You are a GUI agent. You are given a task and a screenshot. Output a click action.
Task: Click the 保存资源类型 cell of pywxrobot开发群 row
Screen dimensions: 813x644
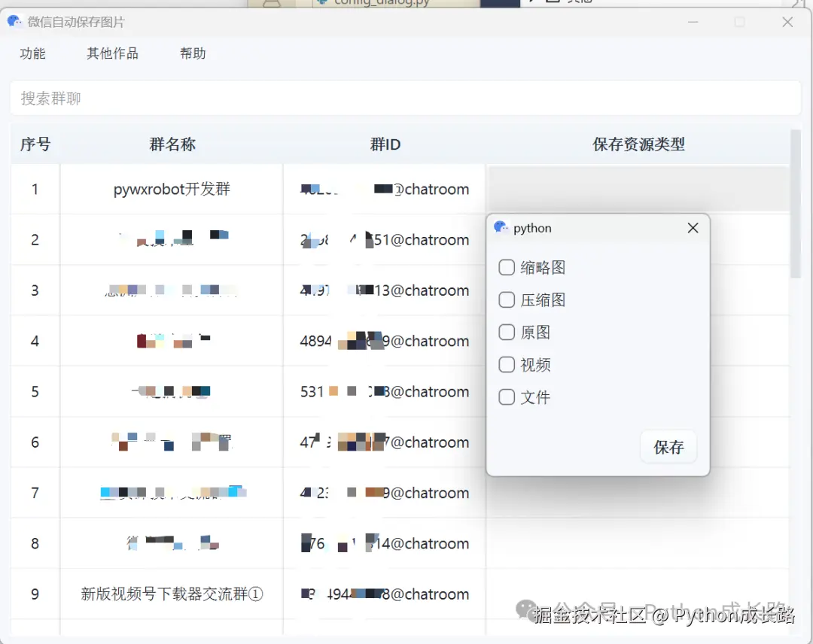coord(638,189)
